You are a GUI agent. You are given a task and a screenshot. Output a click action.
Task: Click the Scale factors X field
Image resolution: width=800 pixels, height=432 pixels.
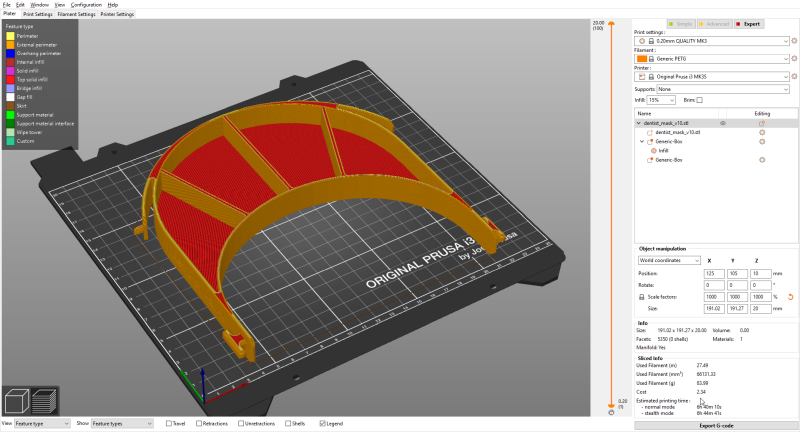pos(714,297)
